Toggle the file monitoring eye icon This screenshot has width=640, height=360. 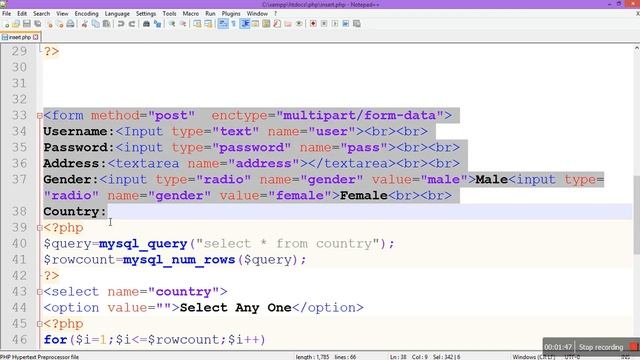(x=299, y=24)
